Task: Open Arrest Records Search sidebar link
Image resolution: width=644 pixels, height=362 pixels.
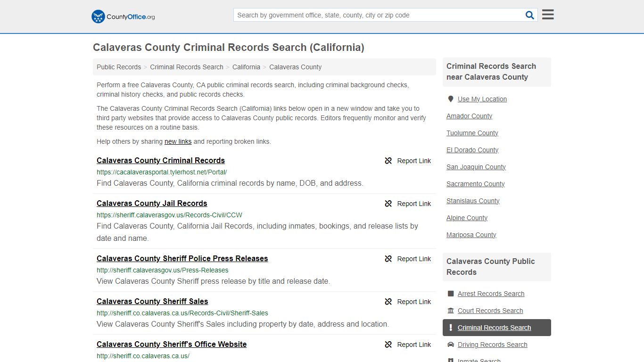Action: pos(491,294)
